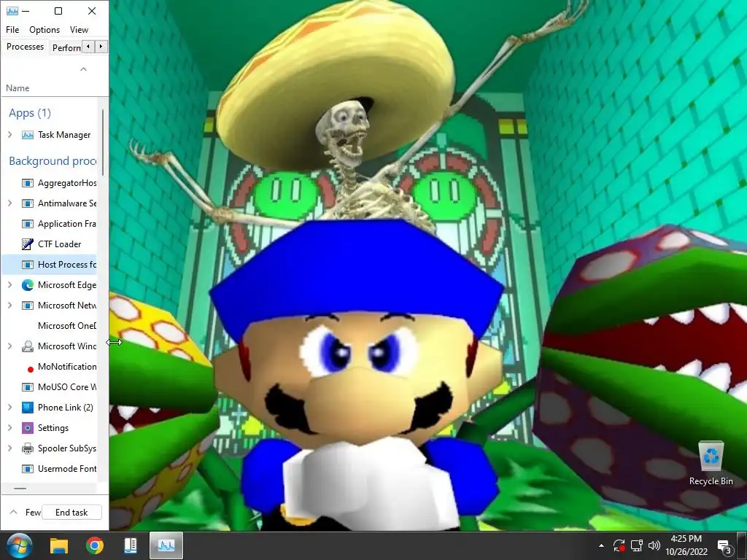Expand the Microsoft Windows Search row
This screenshot has height=560, width=747.
pyautogui.click(x=10, y=346)
